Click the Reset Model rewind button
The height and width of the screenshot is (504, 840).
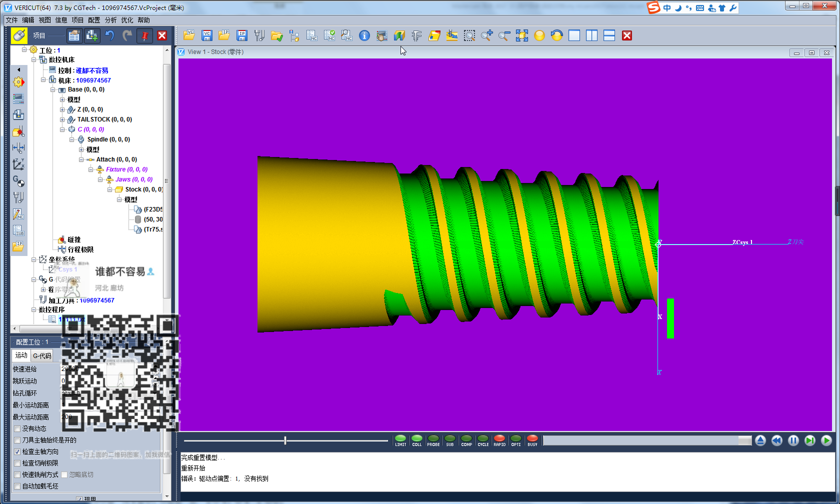point(776,440)
